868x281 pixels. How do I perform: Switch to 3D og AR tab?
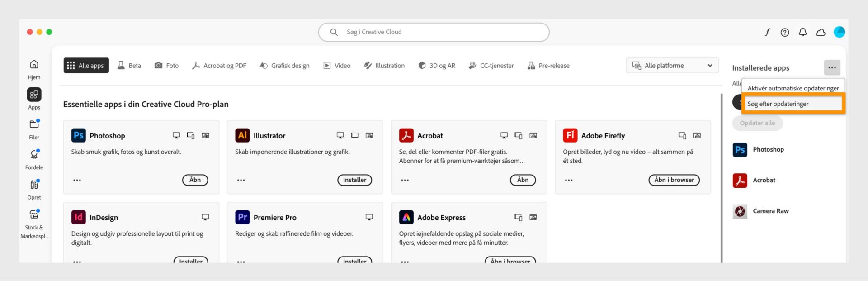click(x=437, y=66)
